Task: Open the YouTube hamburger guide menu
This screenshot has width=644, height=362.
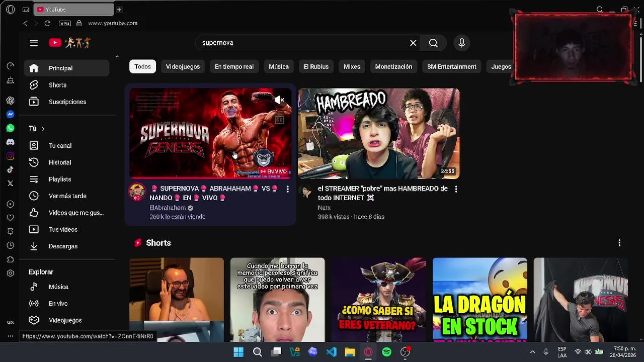Action: coord(34,43)
